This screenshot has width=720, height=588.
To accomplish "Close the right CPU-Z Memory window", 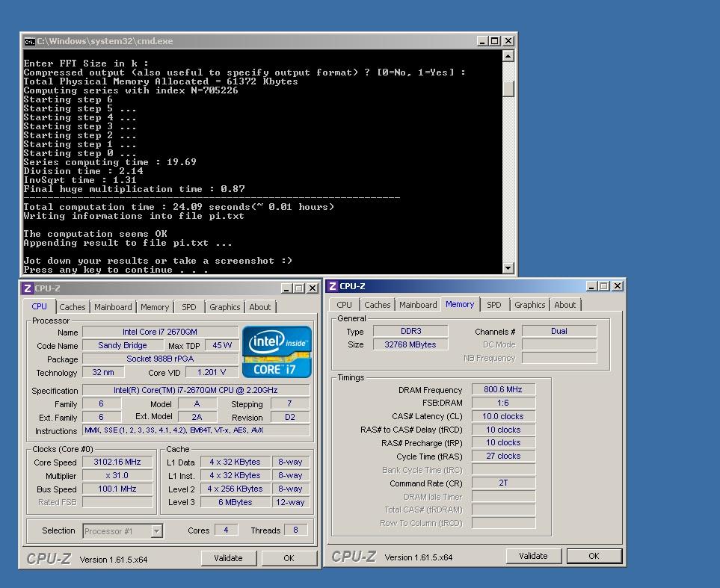I will point(618,286).
